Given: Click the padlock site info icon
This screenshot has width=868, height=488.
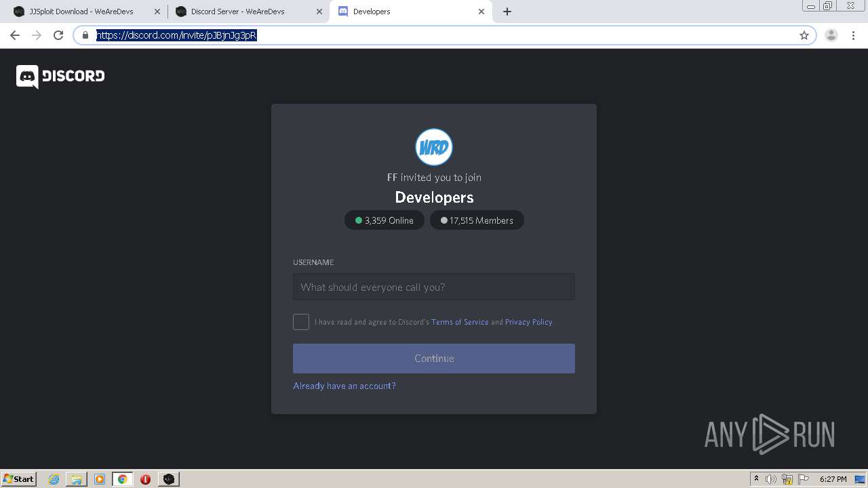Looking at the screenshot, I should pyautogui.click(x=85, y=35).
